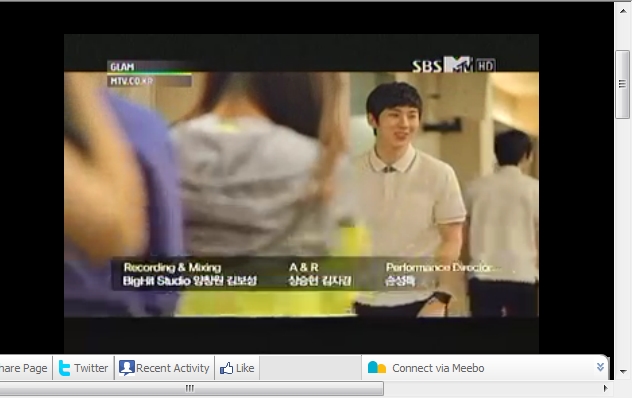Click the thumbs-up Like icon
Image resolution: width=633 pixels, height=399 pixels.
tap(226, 368)
